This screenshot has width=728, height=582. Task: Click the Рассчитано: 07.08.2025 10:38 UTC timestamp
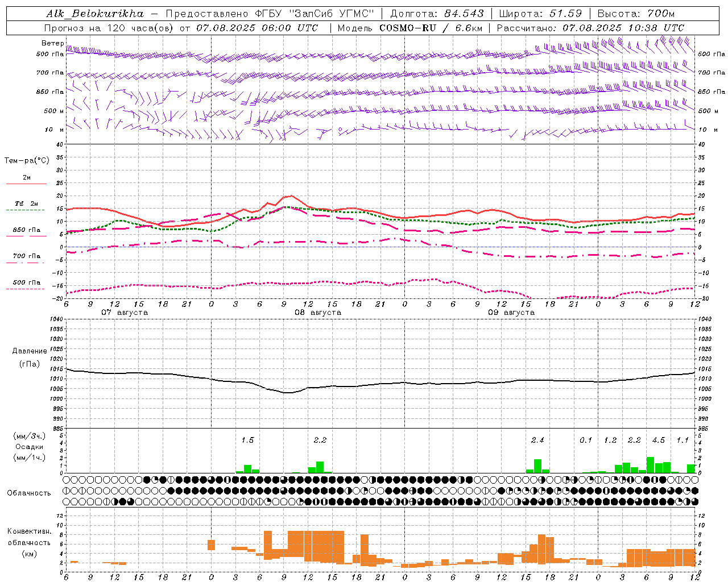click(590, 27)
